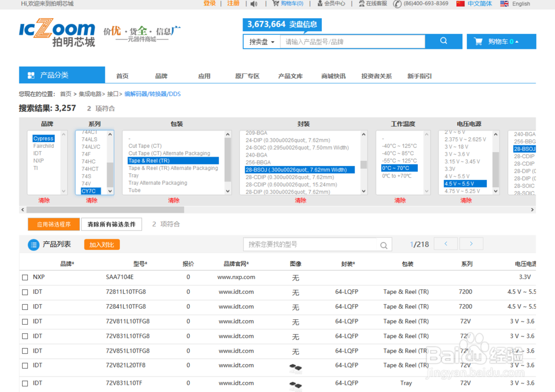This screenshot has width=555, height=392.
Task: Click the magnifier search button in header
Action: (443, 41)
